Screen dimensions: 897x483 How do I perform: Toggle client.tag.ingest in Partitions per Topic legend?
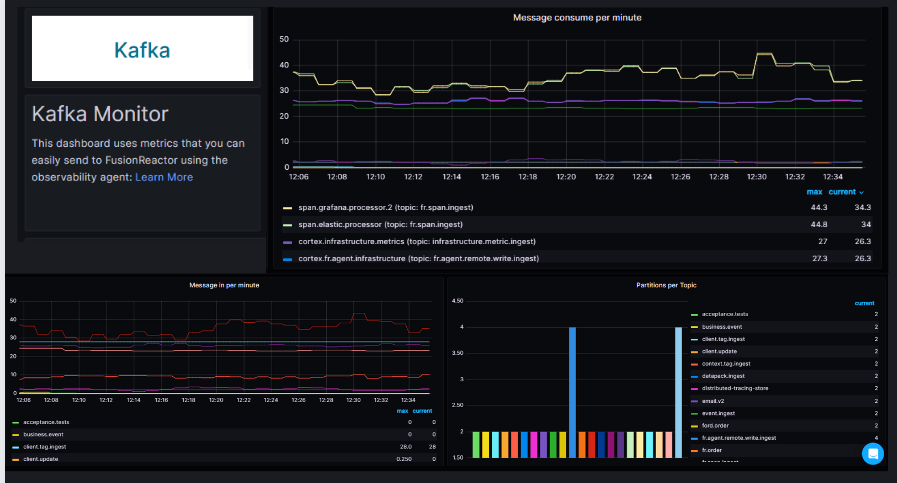723,339
